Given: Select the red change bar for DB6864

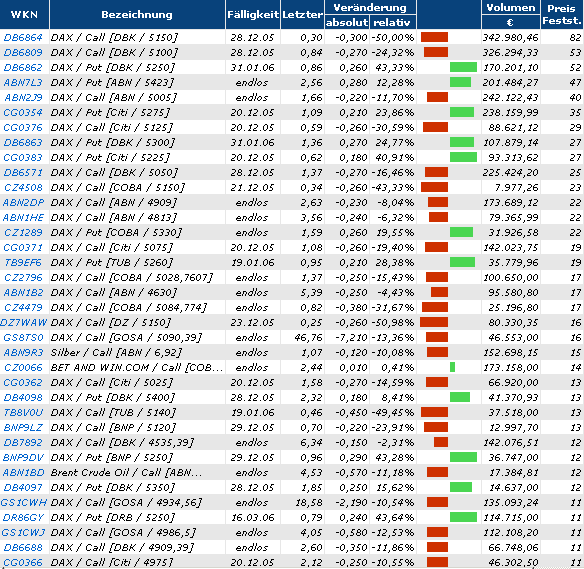Looking at the screenshot, I should [x=434, y=37].
